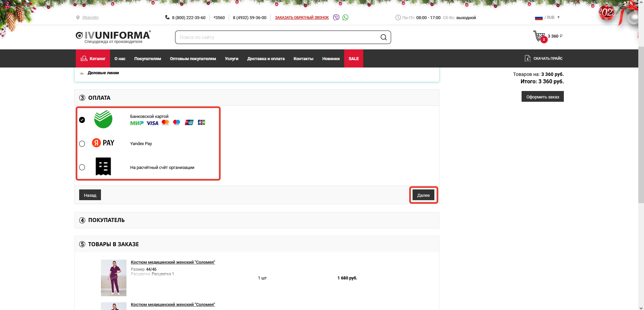Open the RUB currency dropdown
644x310 pixels.
point(548,17)
